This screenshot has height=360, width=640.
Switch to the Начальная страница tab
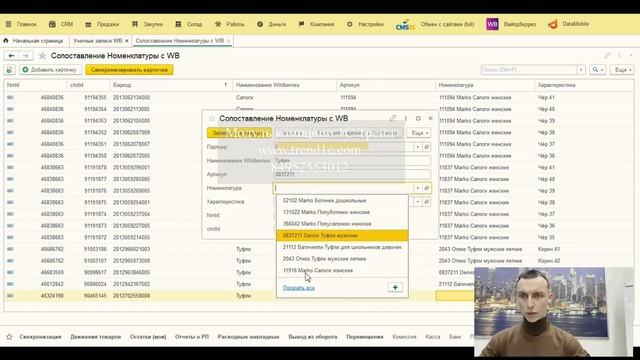(x=33, y=41)
